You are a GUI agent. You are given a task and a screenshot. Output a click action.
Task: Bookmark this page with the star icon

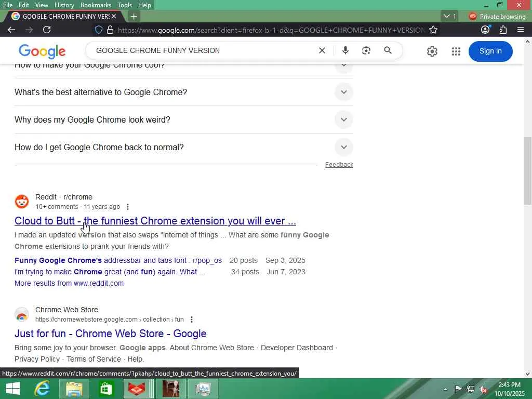click(x=433, y=30)
